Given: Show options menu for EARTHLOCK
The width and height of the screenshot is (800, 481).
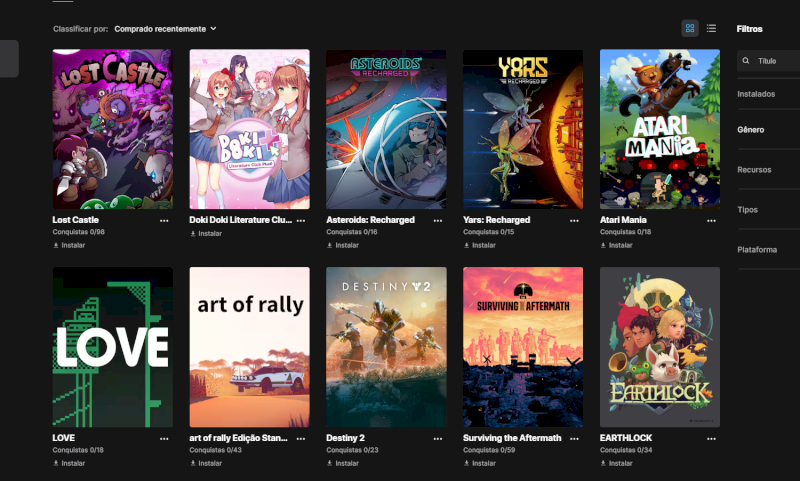Looking at the screenshot, I should point(711,438).
